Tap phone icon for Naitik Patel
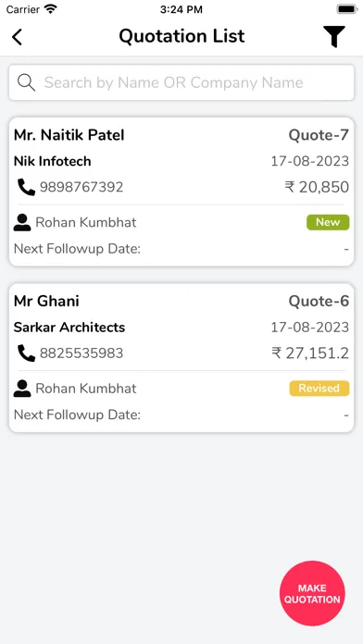Image resolution: width=363 pixels, height=644 pixels. click(x=26, y=187)
